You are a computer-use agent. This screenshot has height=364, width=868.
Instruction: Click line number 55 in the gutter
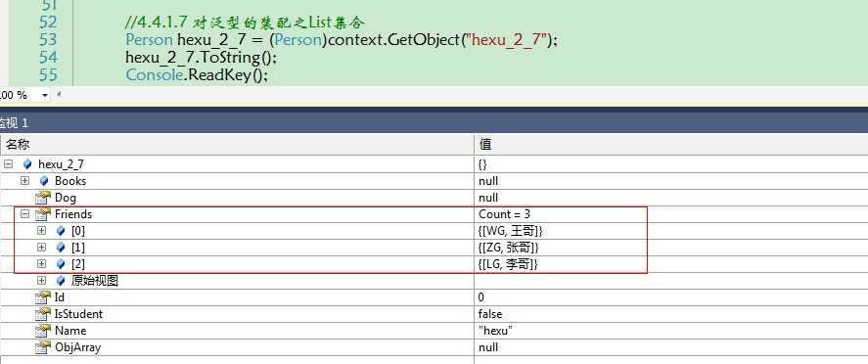(x=48, y=74)
